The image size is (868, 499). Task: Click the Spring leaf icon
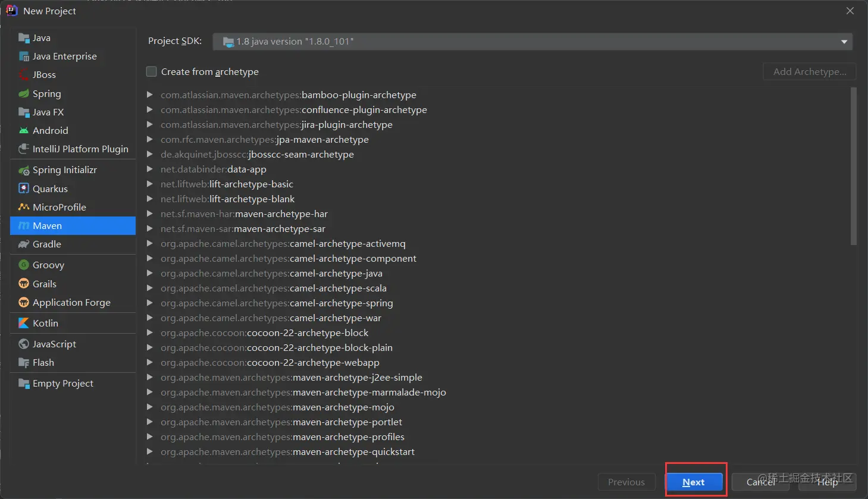[24, 94]
